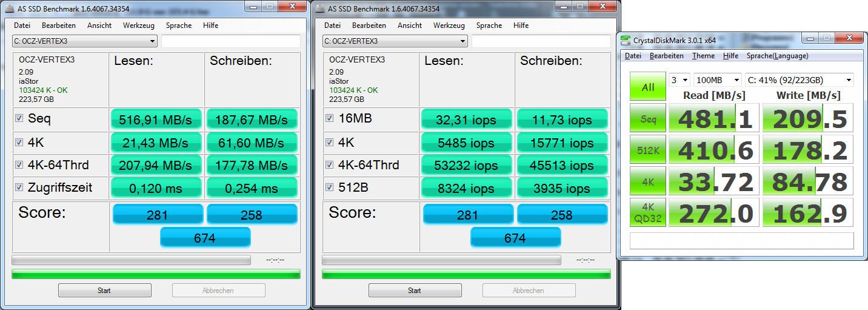This screenshot has height=310, width=868.
Task: Open the Datei menu in CrystalDiskMark
Action: point(633,56)
